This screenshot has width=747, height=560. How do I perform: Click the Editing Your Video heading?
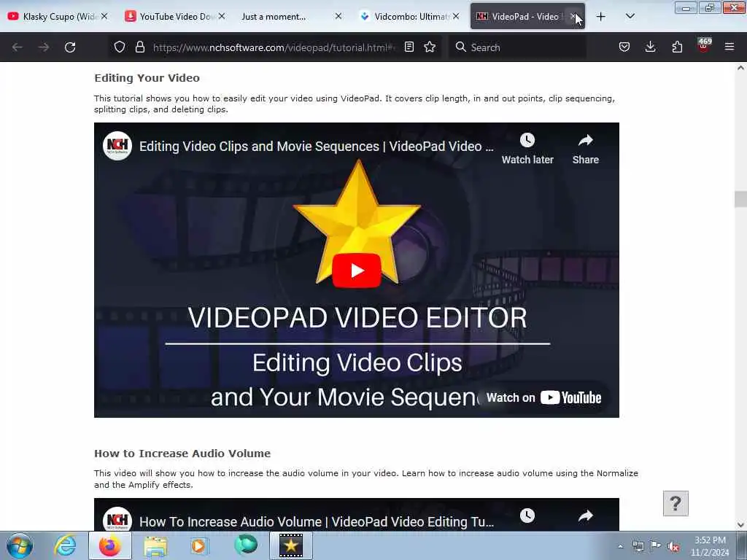147,78
